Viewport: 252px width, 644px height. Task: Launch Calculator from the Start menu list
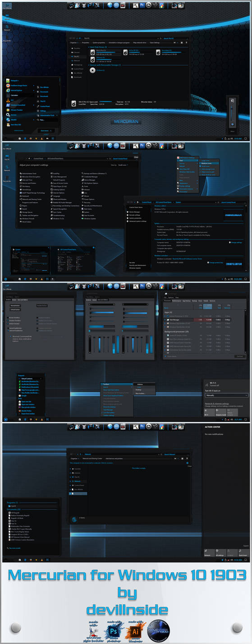[x=14, y=95]
